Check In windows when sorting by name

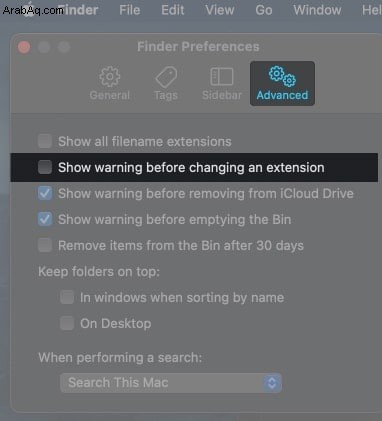tap(67, 297)
